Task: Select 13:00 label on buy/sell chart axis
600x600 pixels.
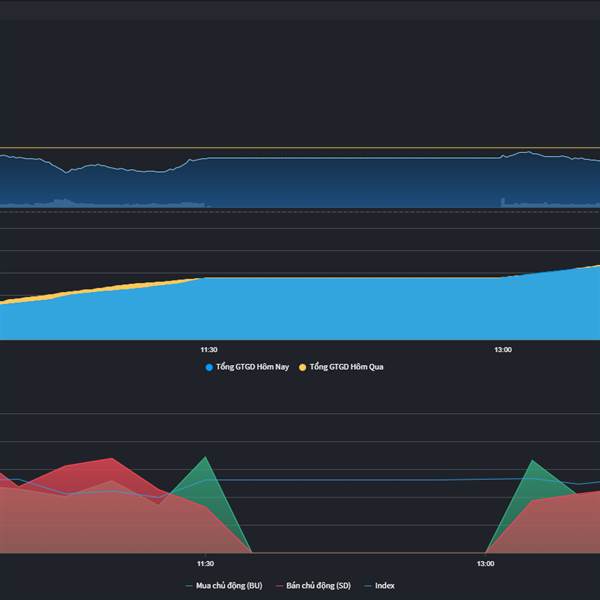Action: [x=485, y=564]
